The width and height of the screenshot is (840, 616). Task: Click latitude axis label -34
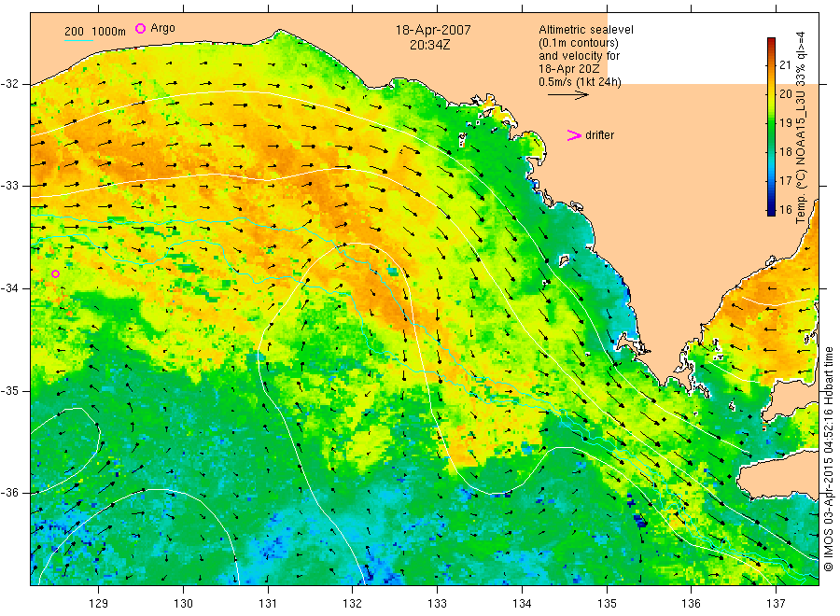pyautogui.click(x=9, y=288)
